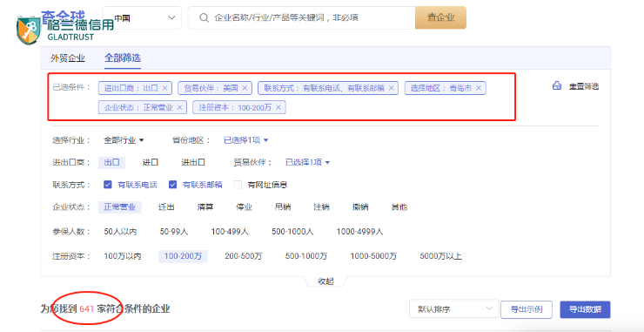The width and height of the screenshot is (644, 332).
Task: Click the search magnifier icon
Action: pos(204,17)
